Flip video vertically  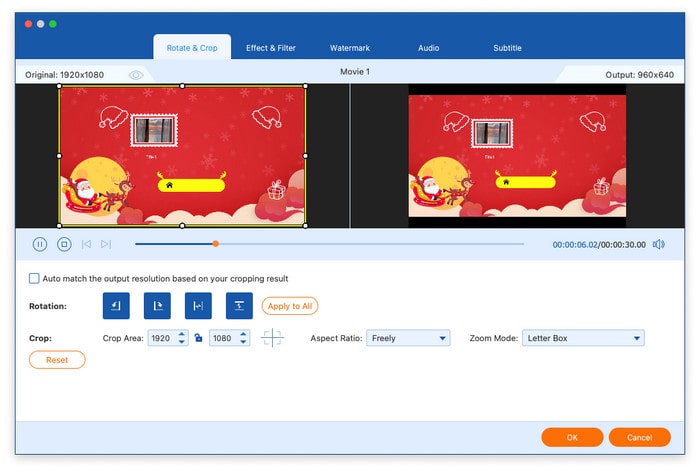239,306
